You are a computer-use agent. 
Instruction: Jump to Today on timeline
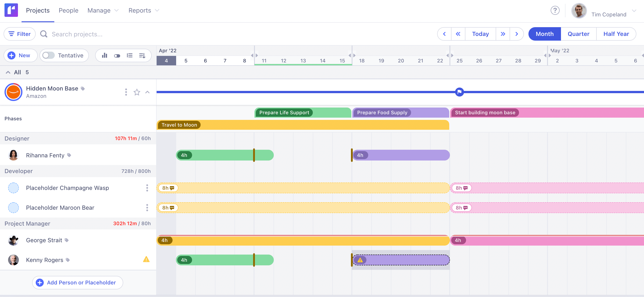480,34
